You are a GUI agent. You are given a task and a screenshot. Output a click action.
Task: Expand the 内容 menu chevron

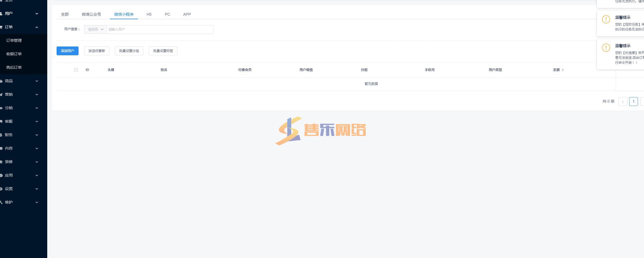pyautogui.click(x=37, y=148)
